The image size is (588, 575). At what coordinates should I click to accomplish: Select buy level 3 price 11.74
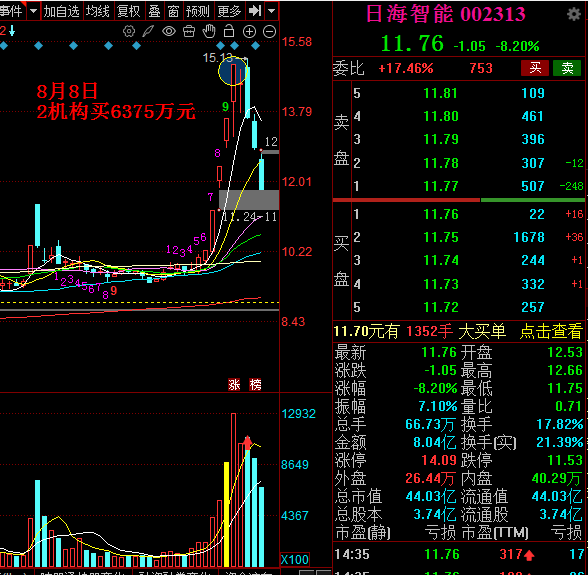click(441, 260)
